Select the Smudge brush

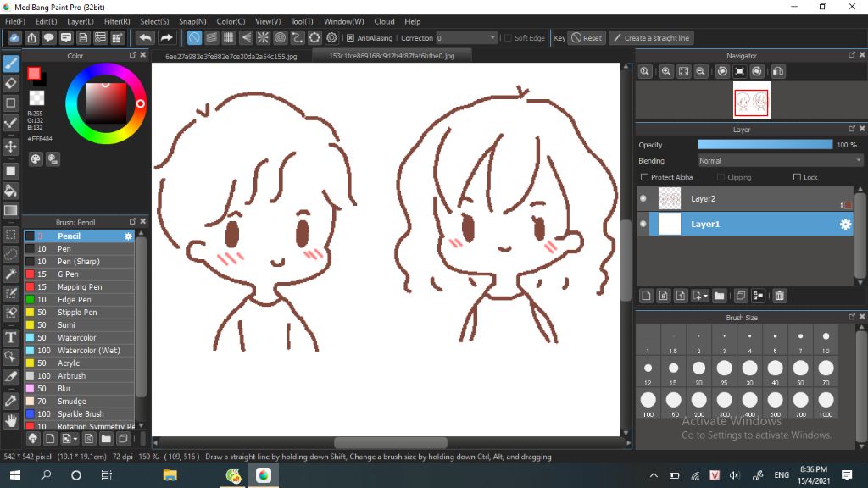79,402
